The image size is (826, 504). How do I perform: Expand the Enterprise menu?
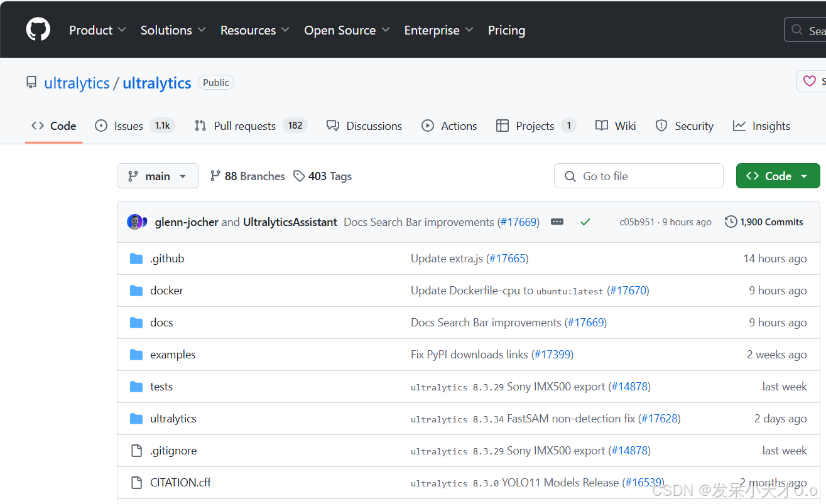pos(439,30)
